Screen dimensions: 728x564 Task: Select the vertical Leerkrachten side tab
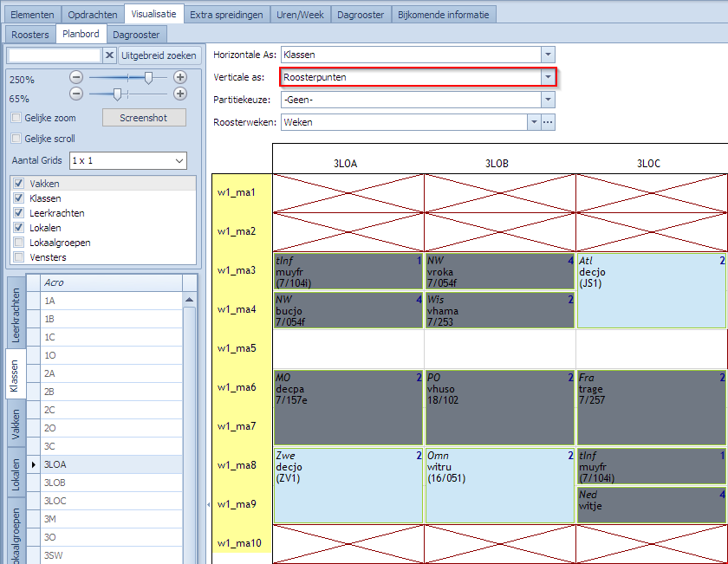click(x=16, y=315)
